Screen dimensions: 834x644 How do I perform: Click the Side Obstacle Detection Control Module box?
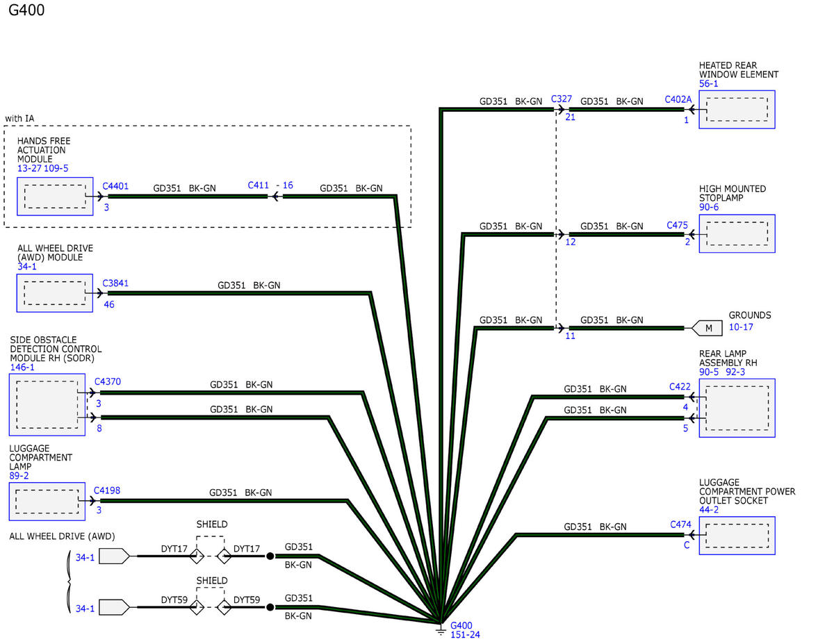click(47, 404)
